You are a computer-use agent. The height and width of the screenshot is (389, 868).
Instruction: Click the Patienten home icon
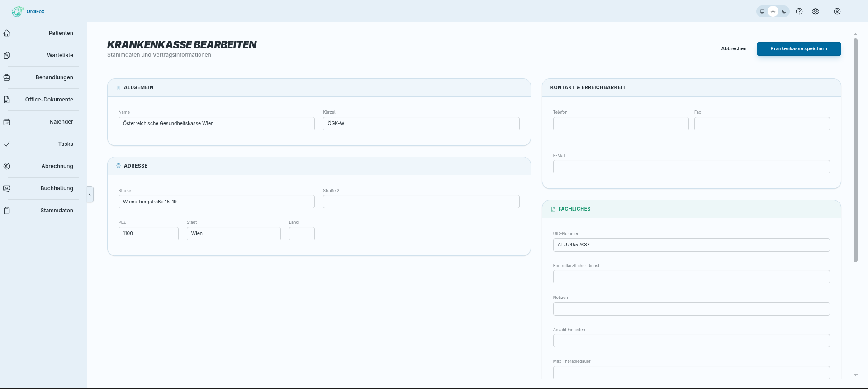pos(7,33)
